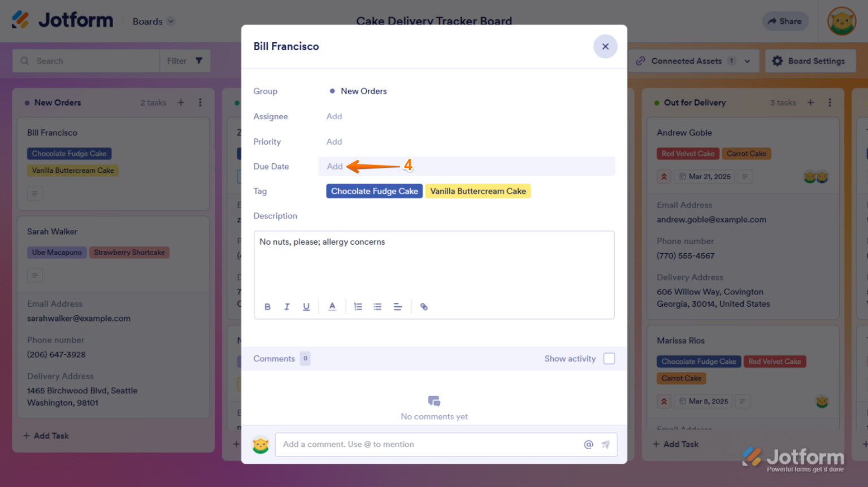Toggle the notes icon on Sarah Walker's card

pos(34,275)
